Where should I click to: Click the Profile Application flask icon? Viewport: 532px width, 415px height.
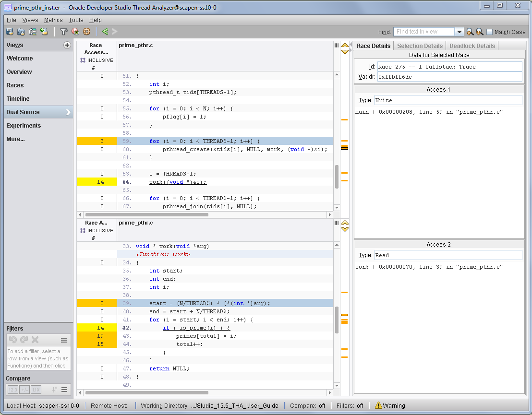pyautogui.click(x=9, y=32)
